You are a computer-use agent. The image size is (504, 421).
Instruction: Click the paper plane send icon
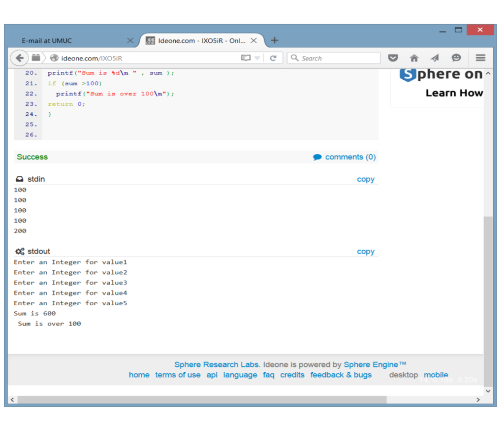coord(435,58)
